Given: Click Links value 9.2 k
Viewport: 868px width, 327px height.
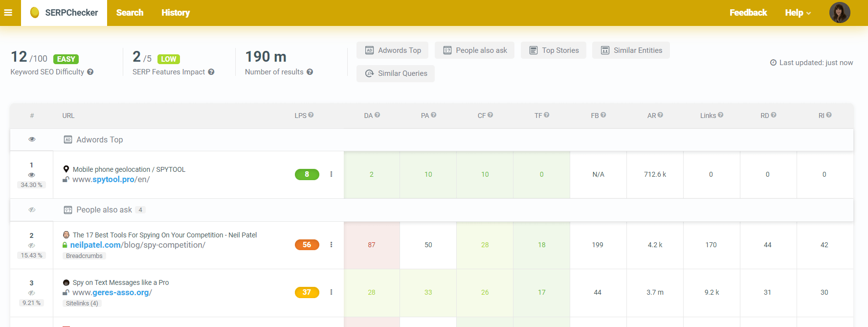Looking at the screenshot, I should tap(712, 292).
